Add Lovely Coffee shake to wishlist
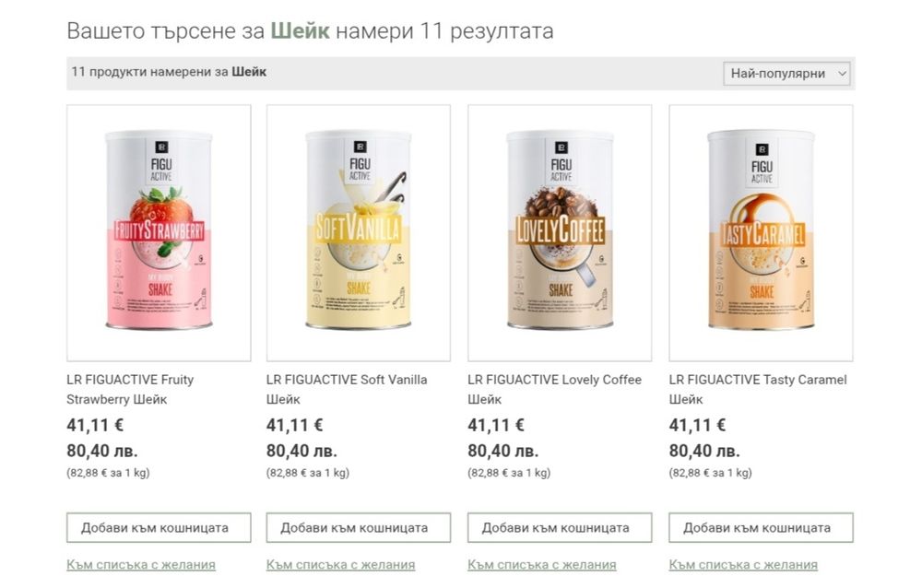Screen dimensions: 922x588 [x=542, y=564]
